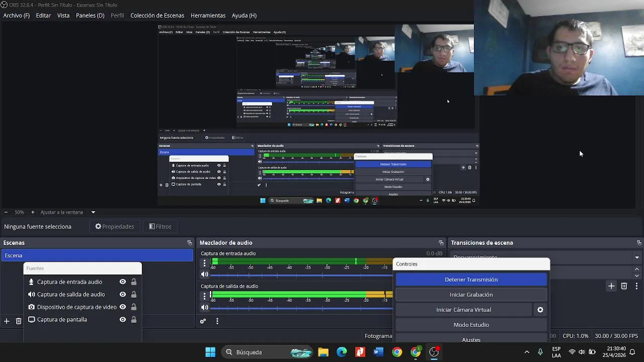The height and width of the screenshot is (362, 644).
Task: Remove the transition with trash icon
Action: tap(624, 286)
